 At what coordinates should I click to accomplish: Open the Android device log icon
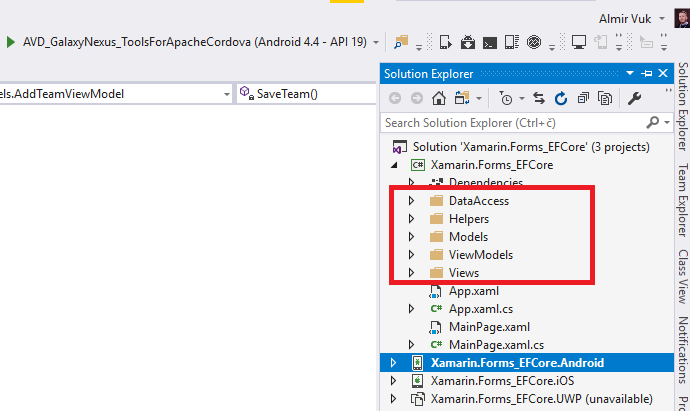click(512, 42)
